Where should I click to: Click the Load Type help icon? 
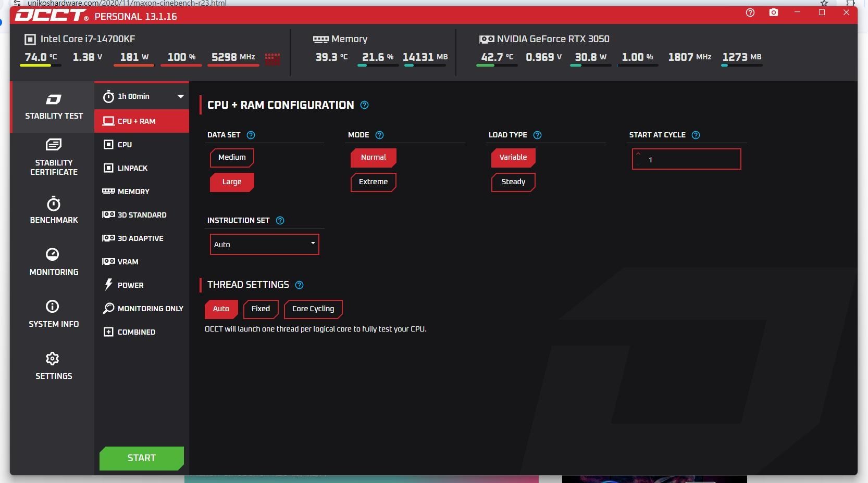pyautogui.click(x=538, y=135)
